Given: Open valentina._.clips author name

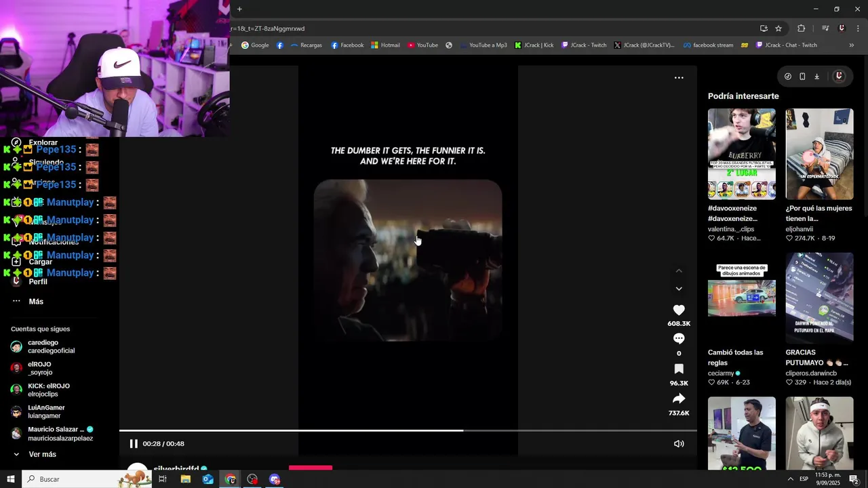Looking at the screenshot, I should (x=731, y=229).
